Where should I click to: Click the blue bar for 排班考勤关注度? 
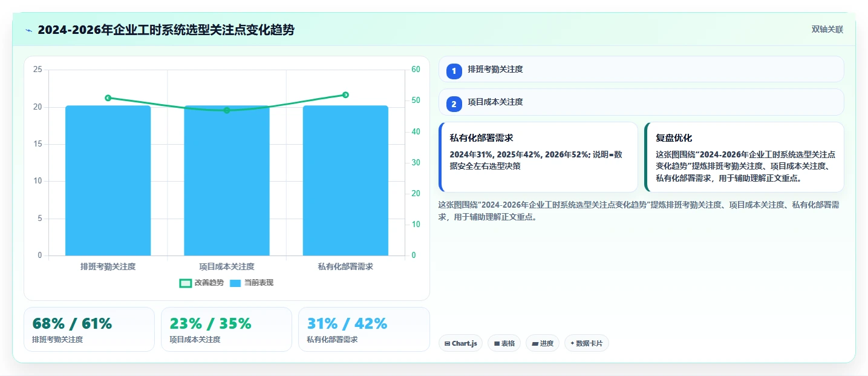click(108, 180)
